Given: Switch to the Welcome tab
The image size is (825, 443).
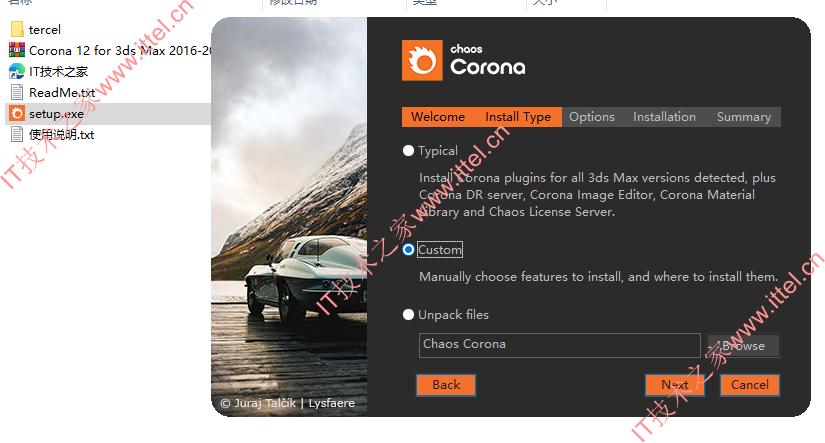Looking at the screenshot, I should pos(438,117).
